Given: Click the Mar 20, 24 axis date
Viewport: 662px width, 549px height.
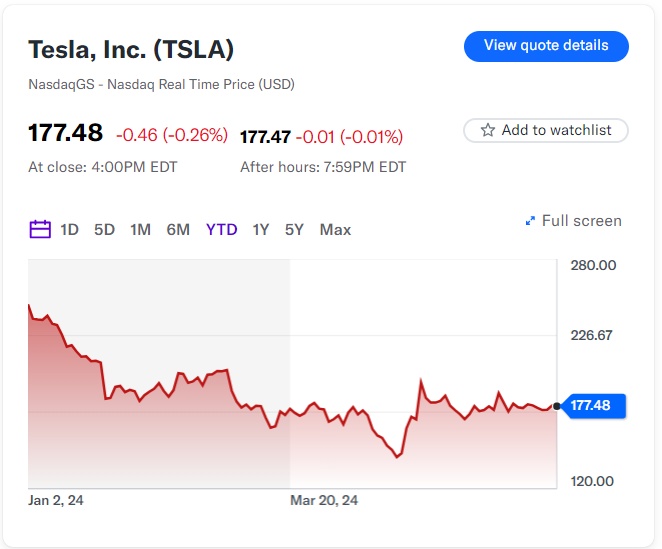Looking at the screenshot, I should (324, 500).
